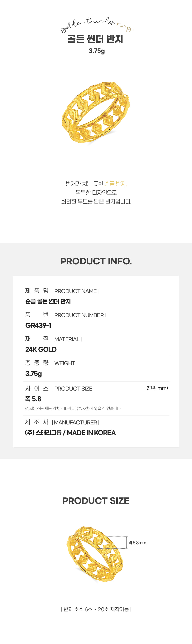Click the WEIGHT label row
The width and height of the screenshot is (192, 644).
click(51, 363)
